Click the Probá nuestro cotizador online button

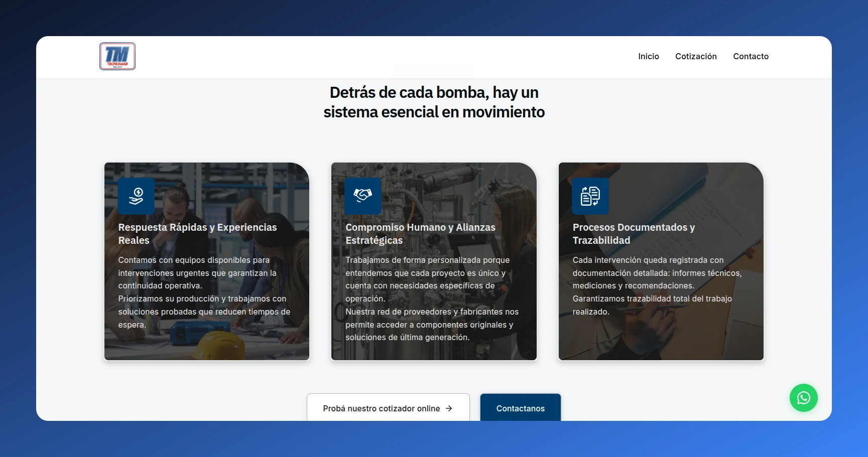coord(388,407)
